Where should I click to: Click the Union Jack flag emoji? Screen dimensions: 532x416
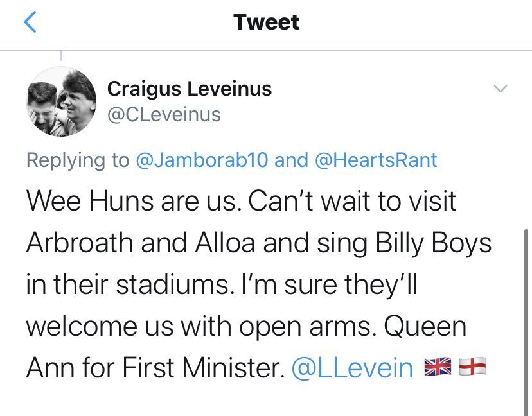tap(438, 367)
